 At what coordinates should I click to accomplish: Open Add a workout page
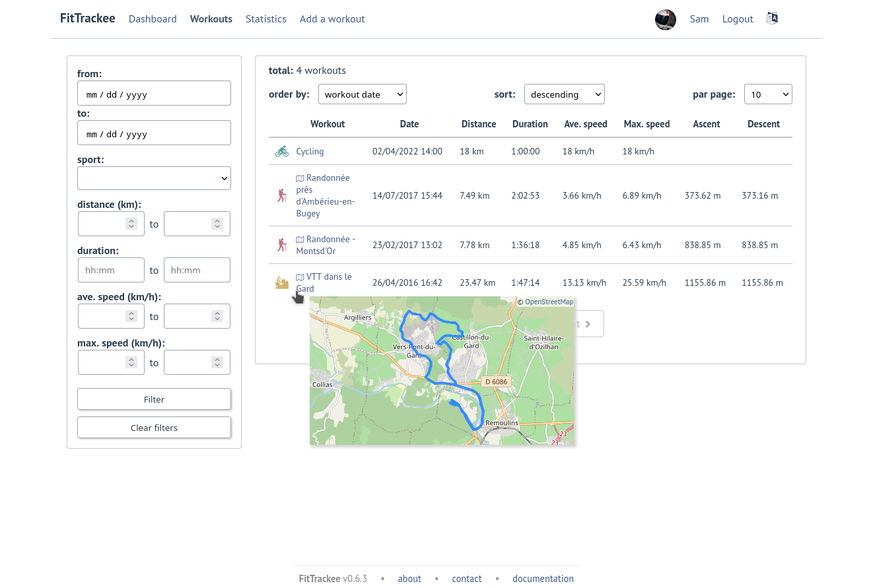tap(332, 19)
